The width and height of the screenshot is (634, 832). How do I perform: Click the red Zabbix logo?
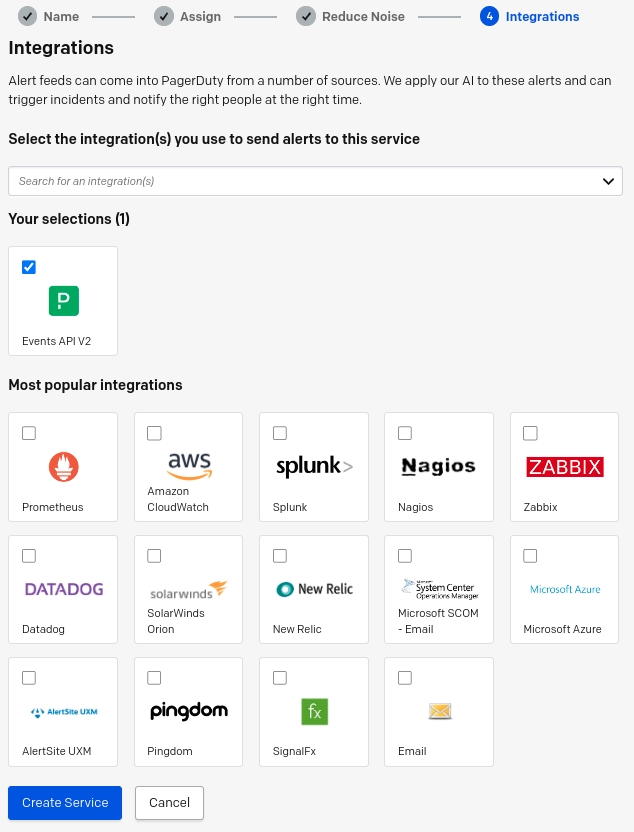point(564,467)
